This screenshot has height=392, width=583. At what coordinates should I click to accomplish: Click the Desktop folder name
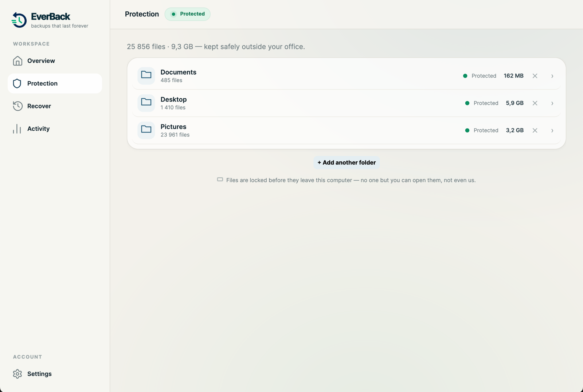pos(173,99)
